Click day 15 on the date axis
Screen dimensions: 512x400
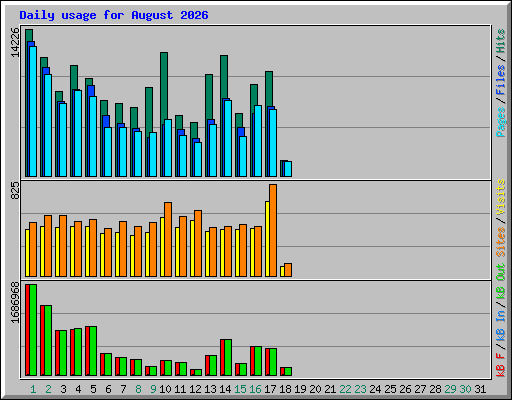pyautogui.click(x=240, y=389)
